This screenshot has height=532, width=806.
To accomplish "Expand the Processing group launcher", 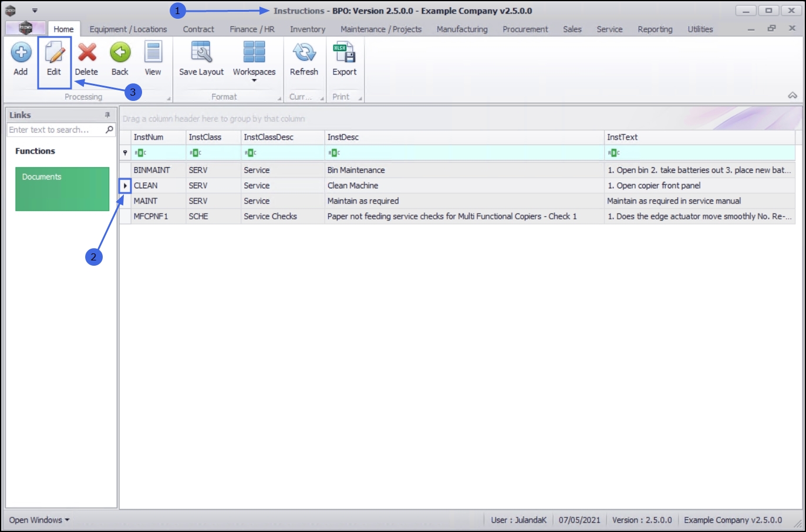I will point(169,99).
